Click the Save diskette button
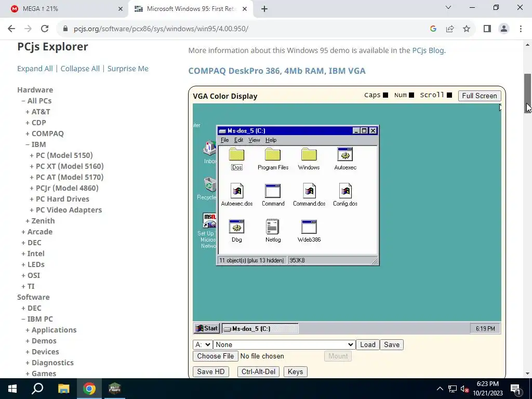 392,344
